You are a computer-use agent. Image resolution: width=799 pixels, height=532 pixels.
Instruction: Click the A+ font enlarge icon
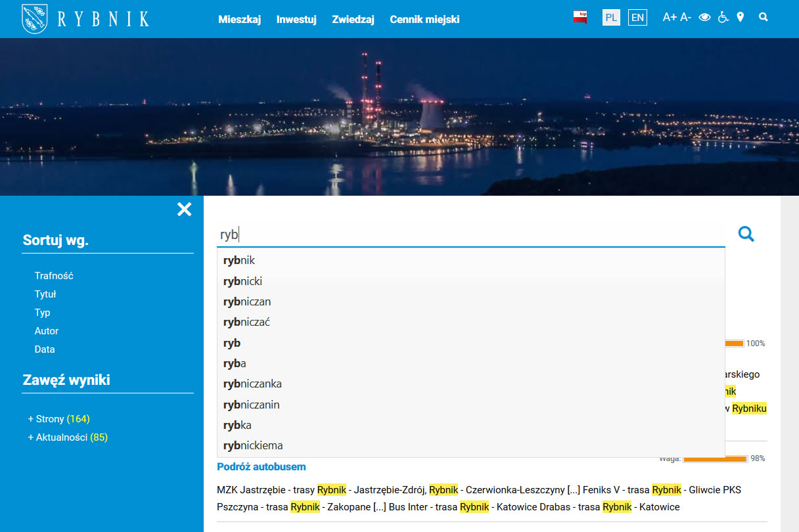670,17
